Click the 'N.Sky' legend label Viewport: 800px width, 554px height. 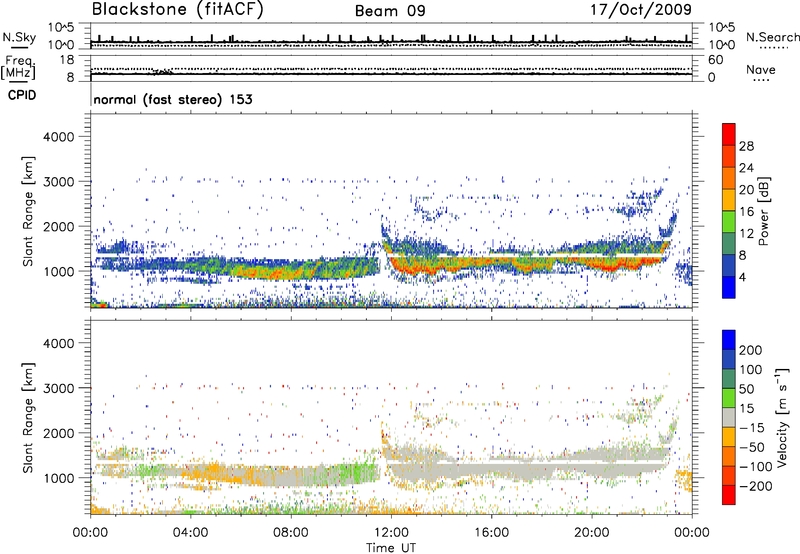(19, 37)
